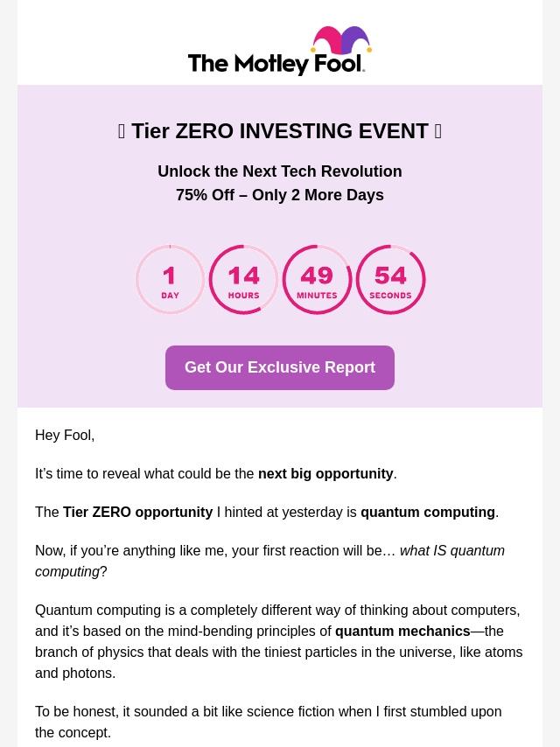Click the 75% Off – Only 2 More Days text

(279, 195)
